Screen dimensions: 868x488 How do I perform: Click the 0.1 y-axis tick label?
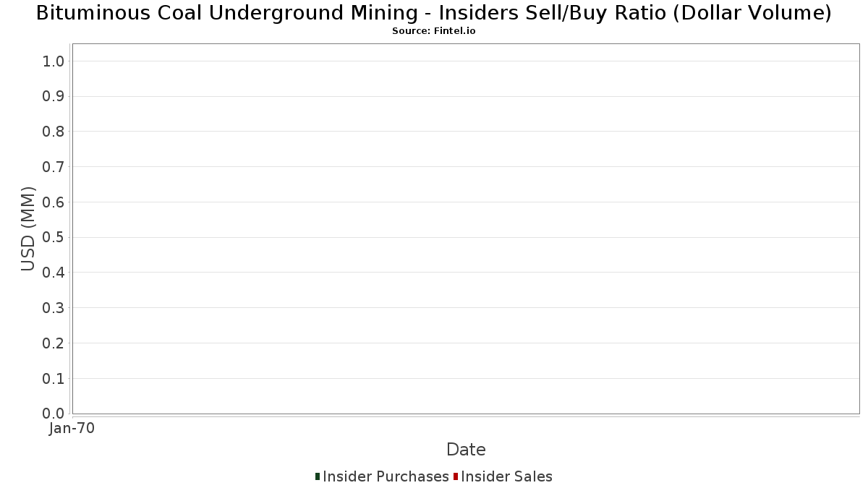[x=54, y=379]
